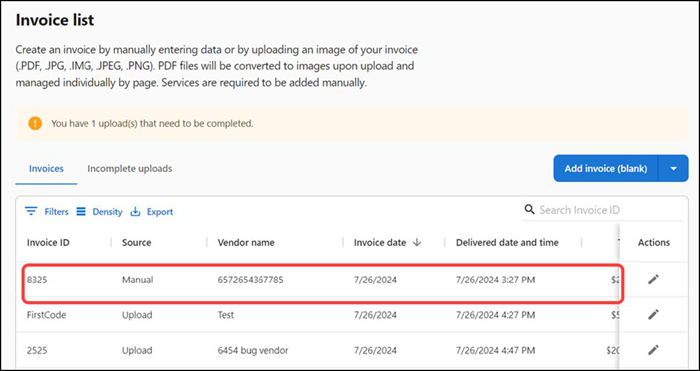Viewport: 700px width, 371px height.
Task: Switch to the Incomplete uploads tab
Action: point(129,169)
